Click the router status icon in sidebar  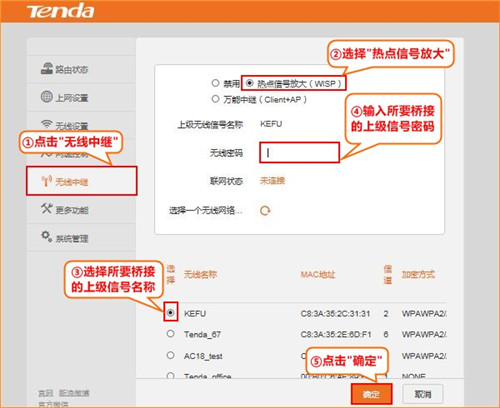[47, 68]
